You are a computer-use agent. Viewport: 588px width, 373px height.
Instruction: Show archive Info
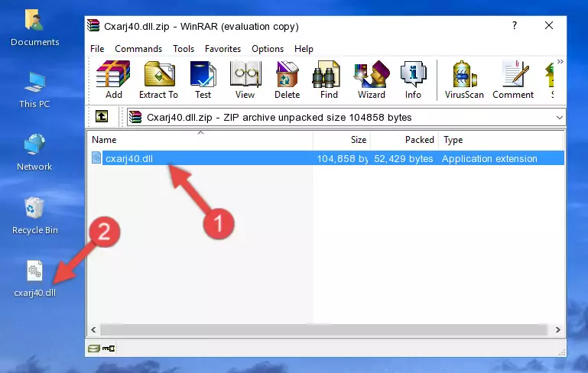(413, 79)
